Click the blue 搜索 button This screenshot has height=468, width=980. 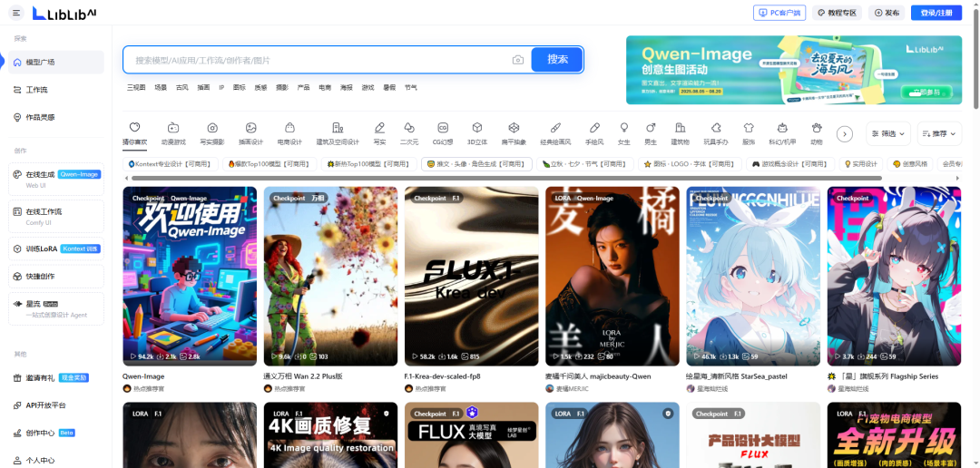[x=557, y=59]
